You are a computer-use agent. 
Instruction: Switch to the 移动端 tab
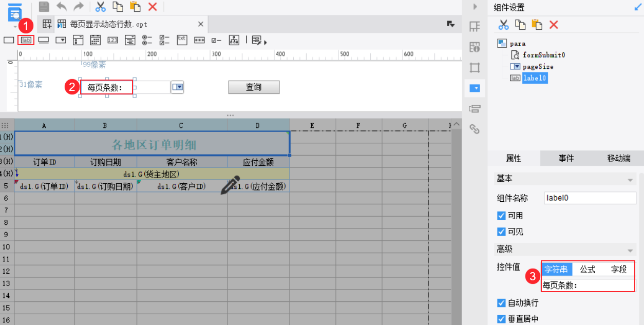click(x=618, y=158)
